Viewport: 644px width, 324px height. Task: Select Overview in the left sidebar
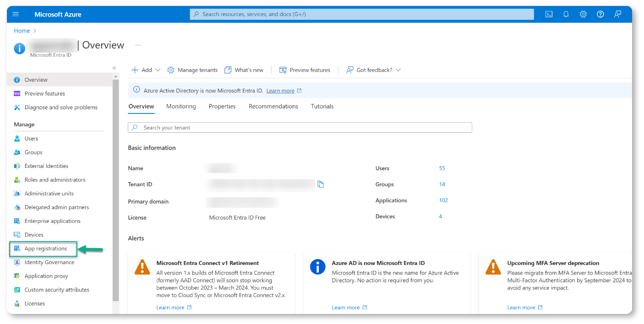[60, 80]
